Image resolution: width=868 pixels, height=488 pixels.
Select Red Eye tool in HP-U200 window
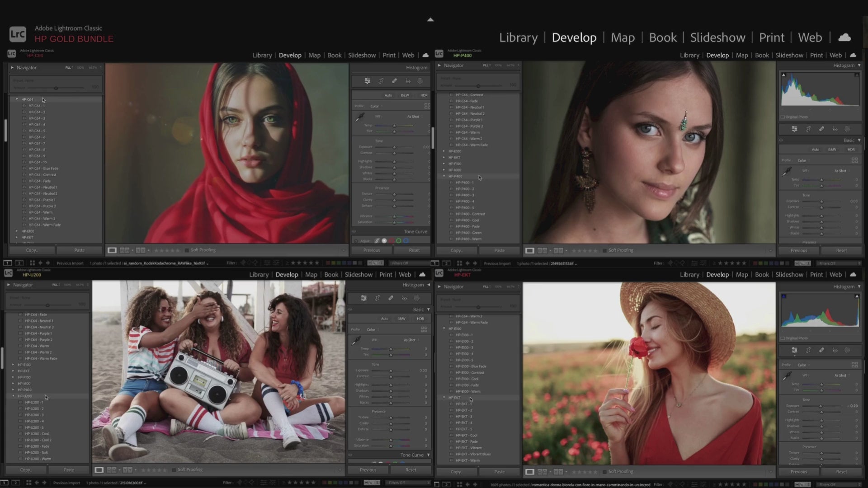(x=404, y=298)
